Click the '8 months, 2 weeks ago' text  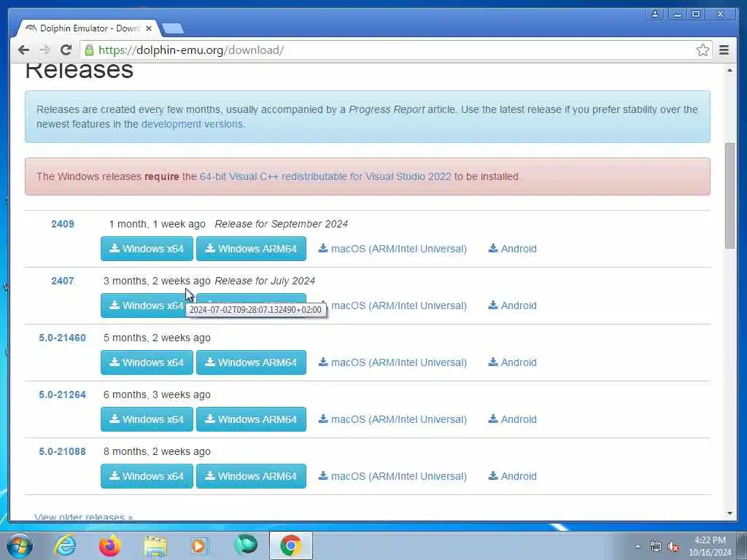(x=157, y=451)
